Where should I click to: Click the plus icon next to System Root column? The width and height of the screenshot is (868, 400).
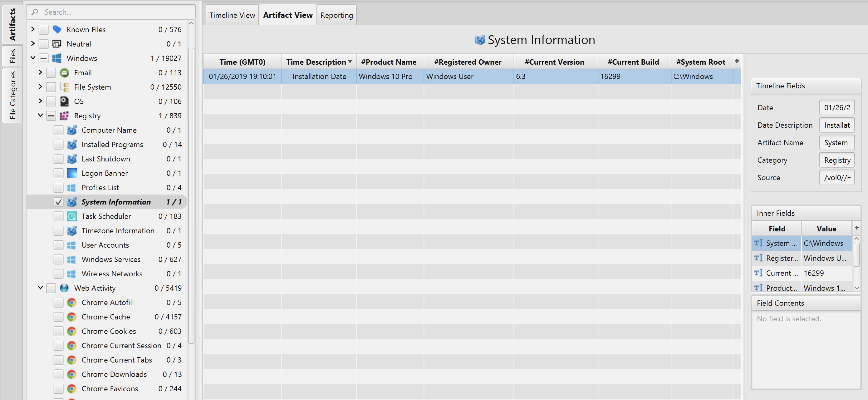(737, 61)
